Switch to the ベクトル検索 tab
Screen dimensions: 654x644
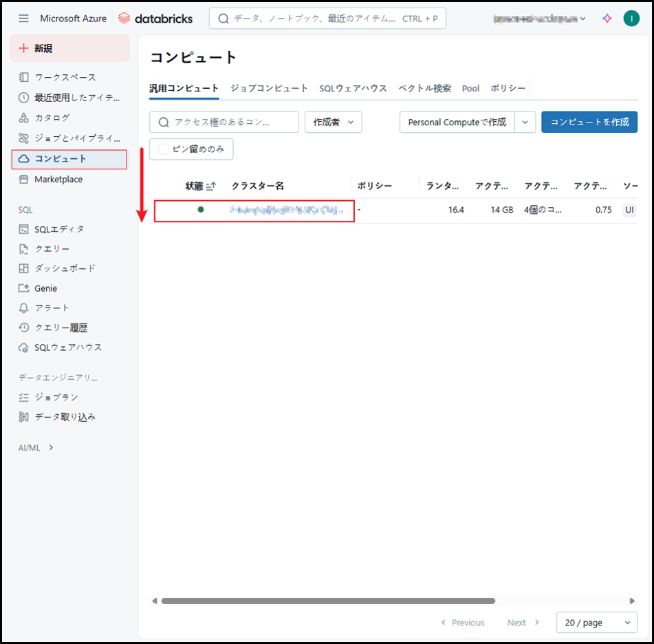click(x=424, y=89)
